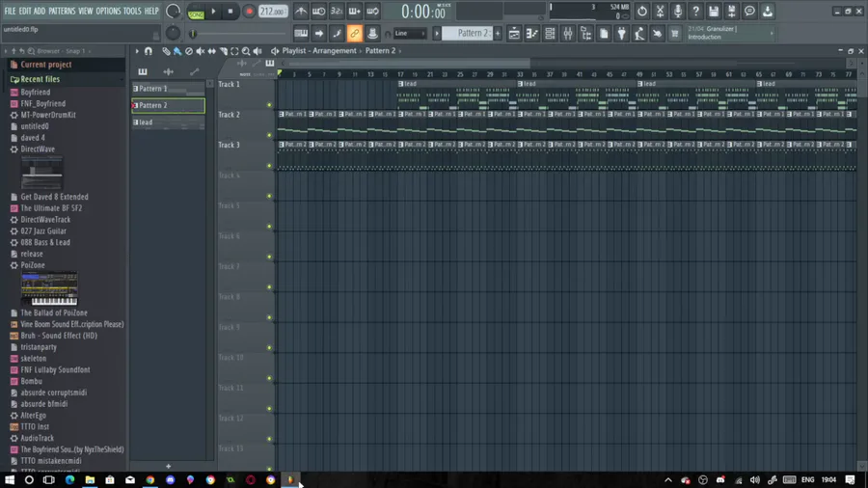Select lead pattern in the picker
This screenshot has width=868, height=488.
(x=168, y=122)
